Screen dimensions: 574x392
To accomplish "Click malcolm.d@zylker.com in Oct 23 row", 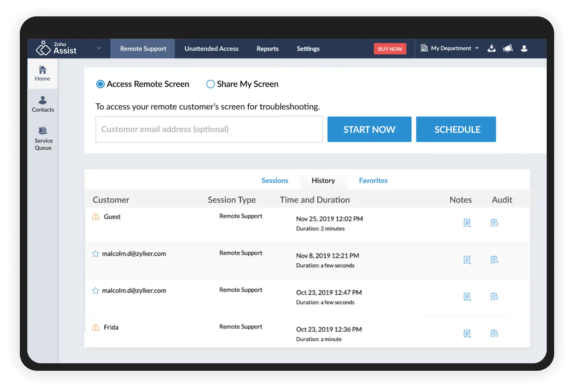I will pyautogui.click(x=134, y=290).
